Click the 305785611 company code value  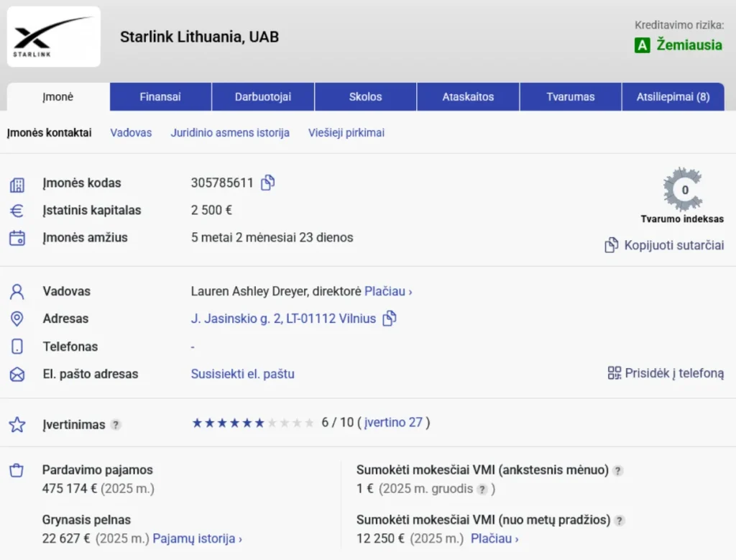222,183
